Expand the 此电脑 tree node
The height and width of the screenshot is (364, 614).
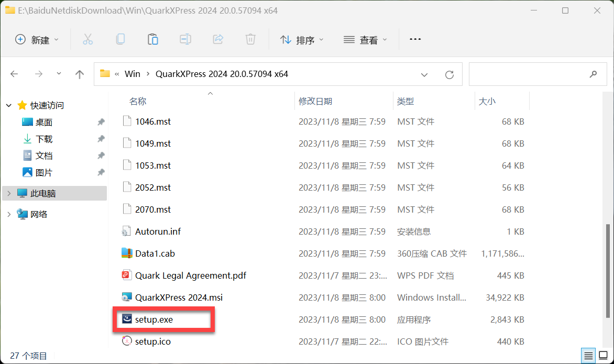pos(9,194)
